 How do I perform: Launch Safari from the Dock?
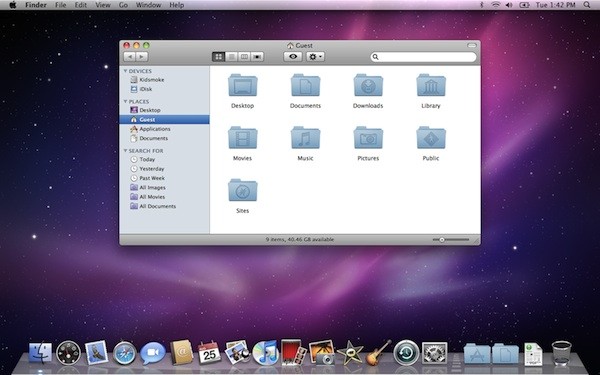click(x=125, y=353)
